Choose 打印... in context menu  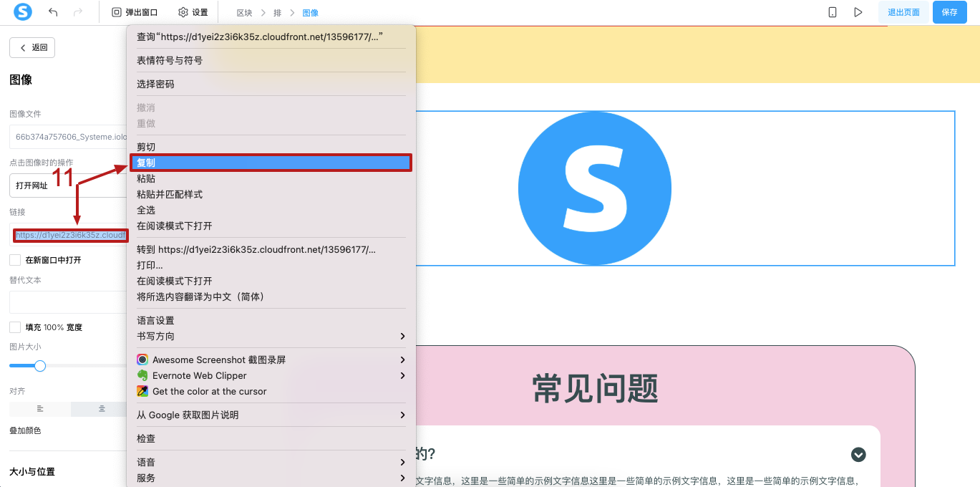tap(271, 265)
